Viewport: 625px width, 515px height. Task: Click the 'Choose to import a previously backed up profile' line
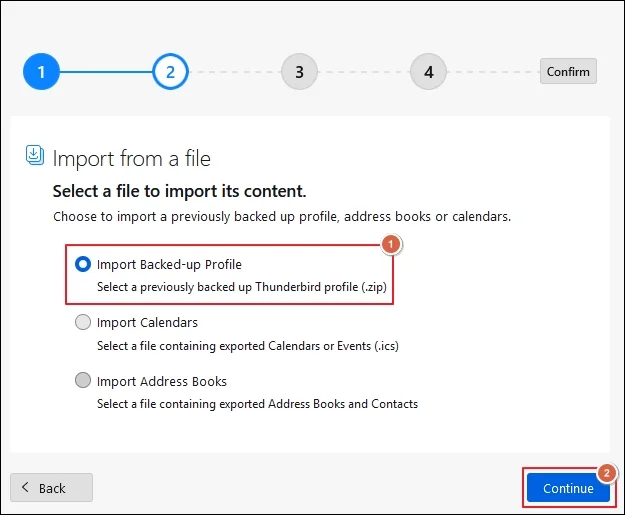[x=282, y=216]
